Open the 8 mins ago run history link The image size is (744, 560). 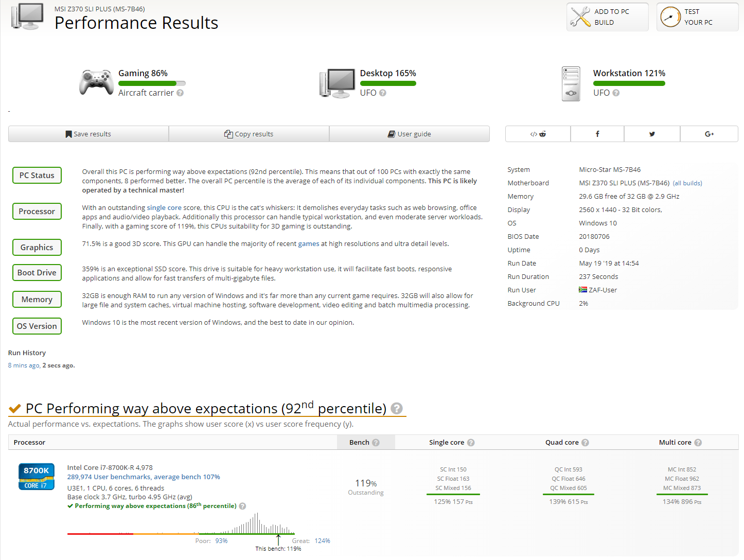[24, 365]
